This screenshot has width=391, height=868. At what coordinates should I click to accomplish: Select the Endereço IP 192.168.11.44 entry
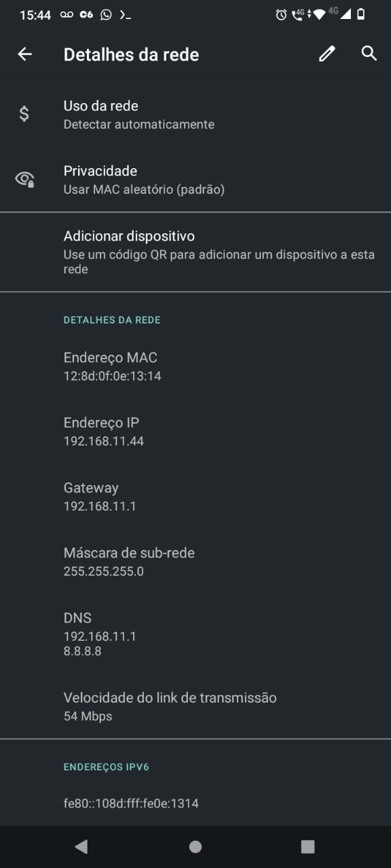[195, 431]
